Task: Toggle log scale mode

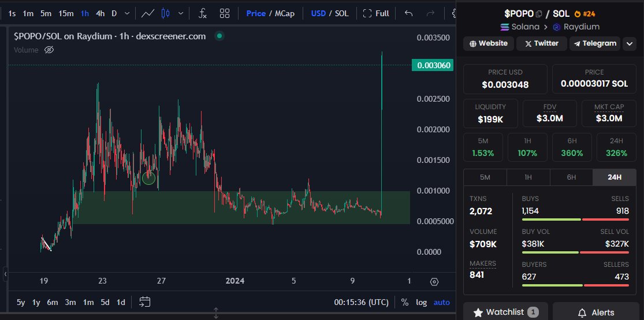Action: [422, 302]
